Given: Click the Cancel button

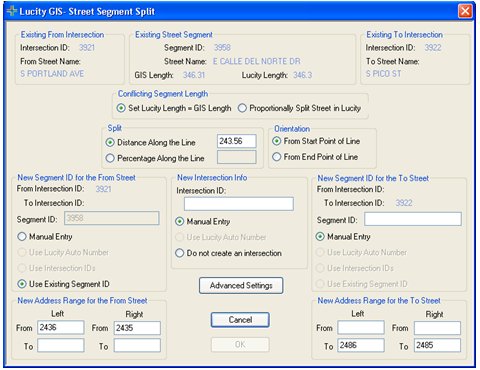Looking at the screenshot, I should 240,320.
